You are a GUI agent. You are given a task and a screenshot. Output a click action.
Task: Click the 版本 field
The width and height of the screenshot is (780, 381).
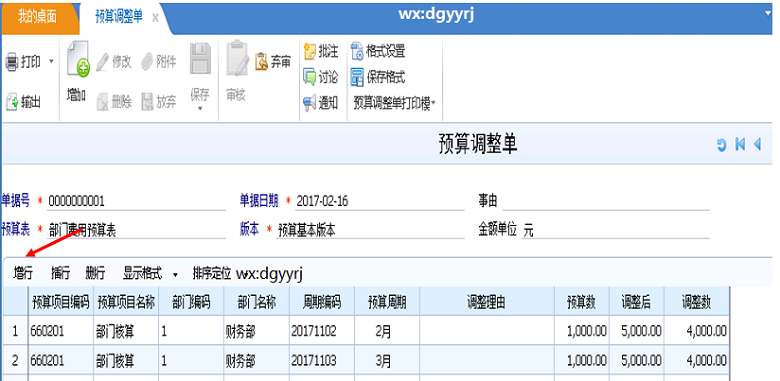pos(370,230)
